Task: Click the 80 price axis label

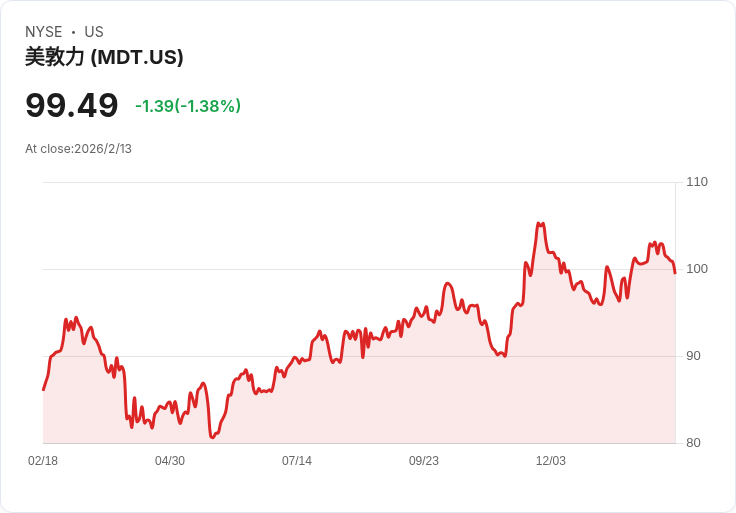Action: (x=693, y=443)
